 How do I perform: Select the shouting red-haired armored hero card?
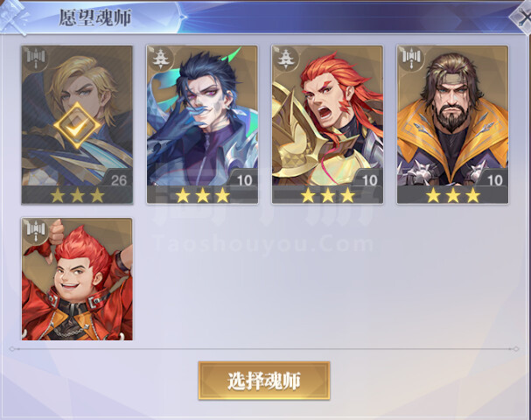327,124
